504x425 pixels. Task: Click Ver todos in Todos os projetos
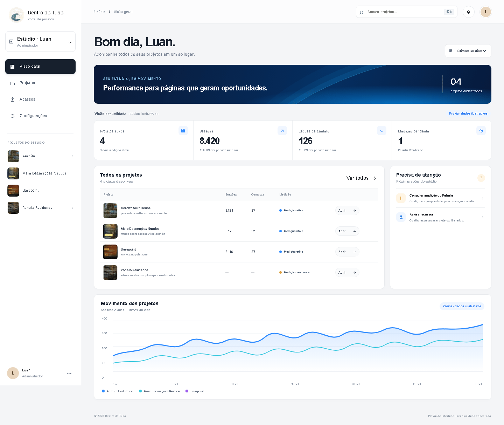[x=361, y=178]
